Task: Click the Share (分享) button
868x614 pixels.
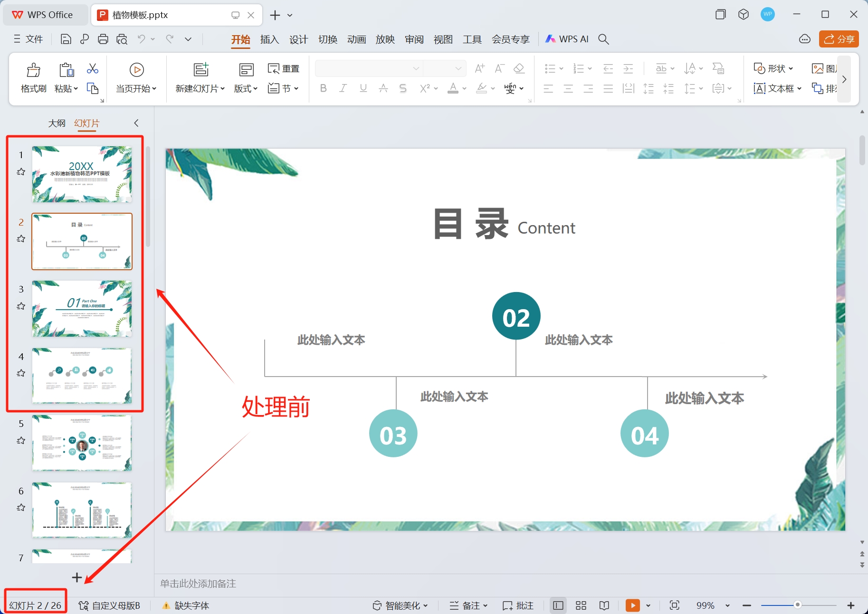Action: 839,39
